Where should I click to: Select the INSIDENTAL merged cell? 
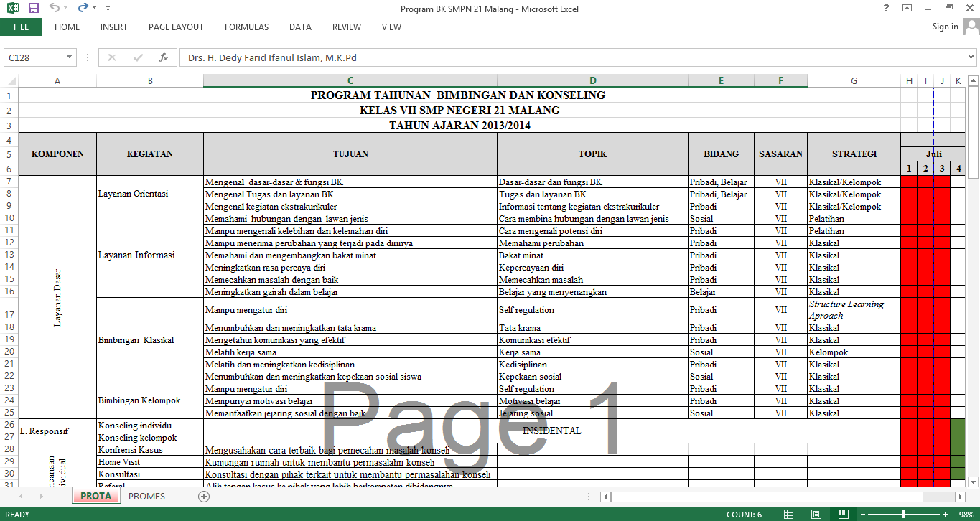click(x=551, y=431)
